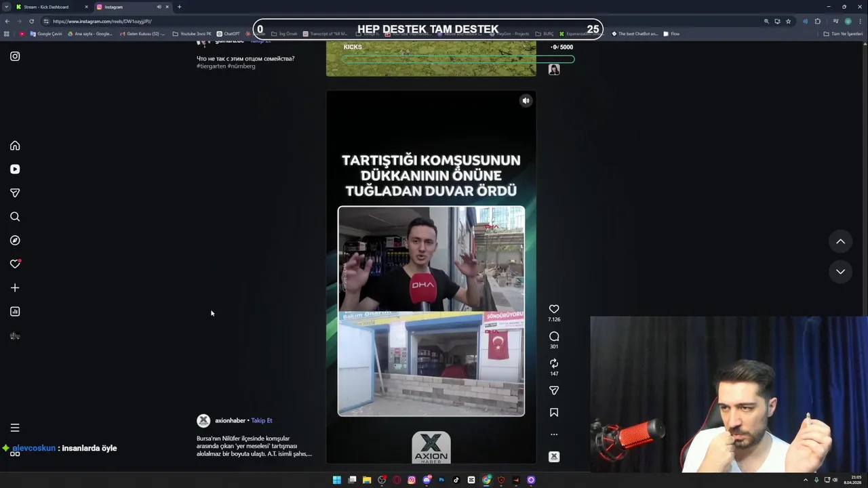Go back in browser history
The height and width of the screenshot is (488, 868).
(7, 21)
